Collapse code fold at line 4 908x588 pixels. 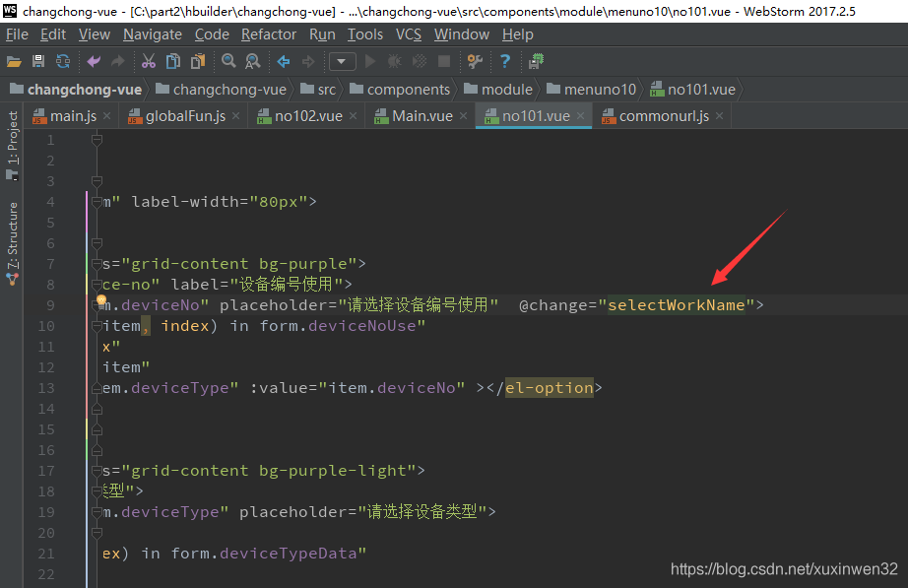click(x=97, y=202)
